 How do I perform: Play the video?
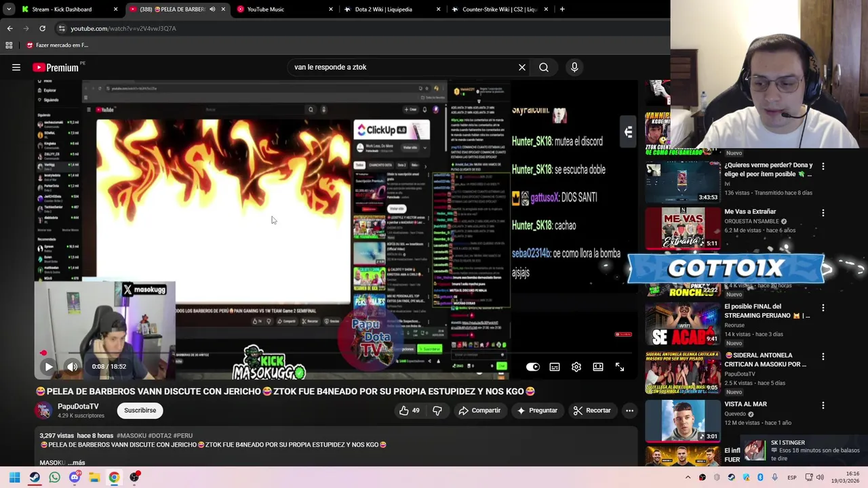tap(48, 367)
